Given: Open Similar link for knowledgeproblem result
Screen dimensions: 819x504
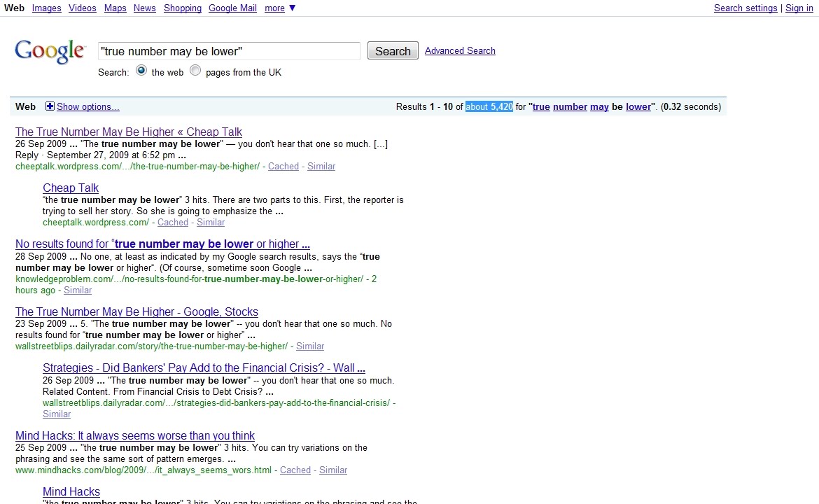Looking at the screenshot, I should click(77, 290).
